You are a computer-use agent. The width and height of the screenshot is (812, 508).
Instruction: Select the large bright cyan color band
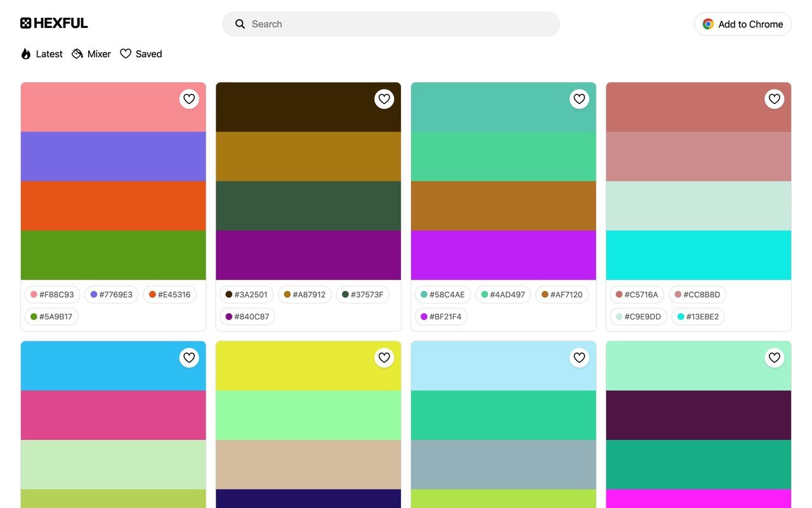(x=698, y=255)
